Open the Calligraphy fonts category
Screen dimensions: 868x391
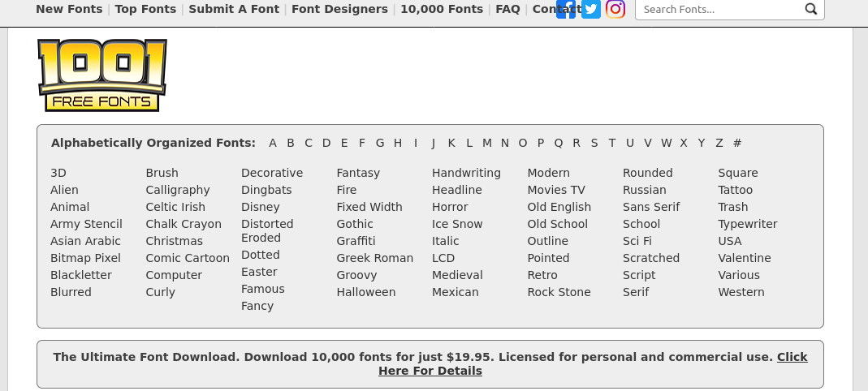click(x=178, y=191)
